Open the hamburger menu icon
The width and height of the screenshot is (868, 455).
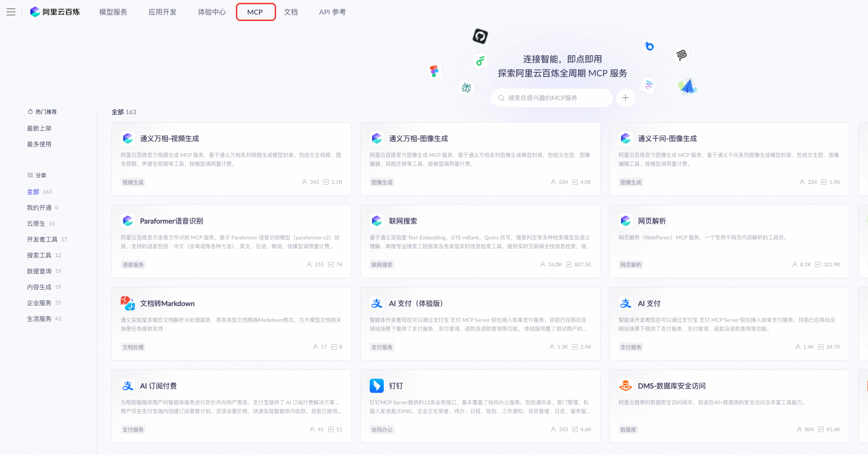[11, 12]
